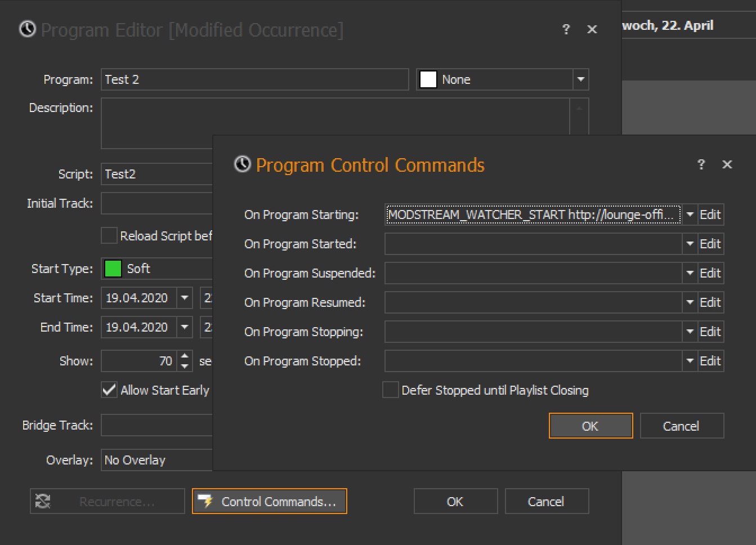Open End Time date picker dropdown
The height and width of the screenshot is (545, 756).
(185, 327)
